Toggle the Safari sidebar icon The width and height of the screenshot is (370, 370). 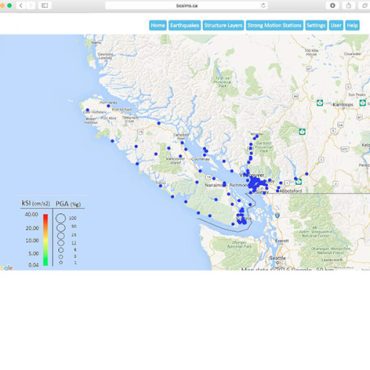point(45,6)
